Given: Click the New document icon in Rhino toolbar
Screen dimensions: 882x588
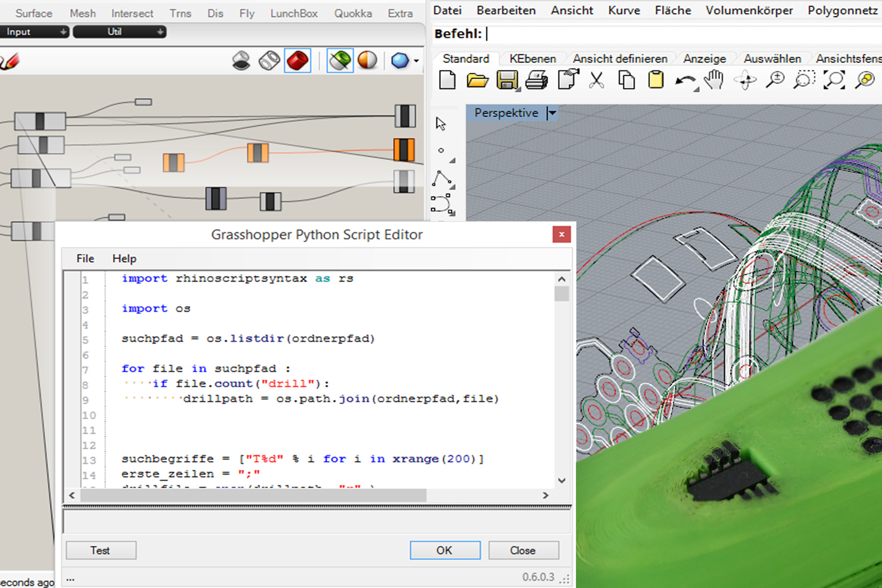Looking at the screenshot, I should point(447,80).
